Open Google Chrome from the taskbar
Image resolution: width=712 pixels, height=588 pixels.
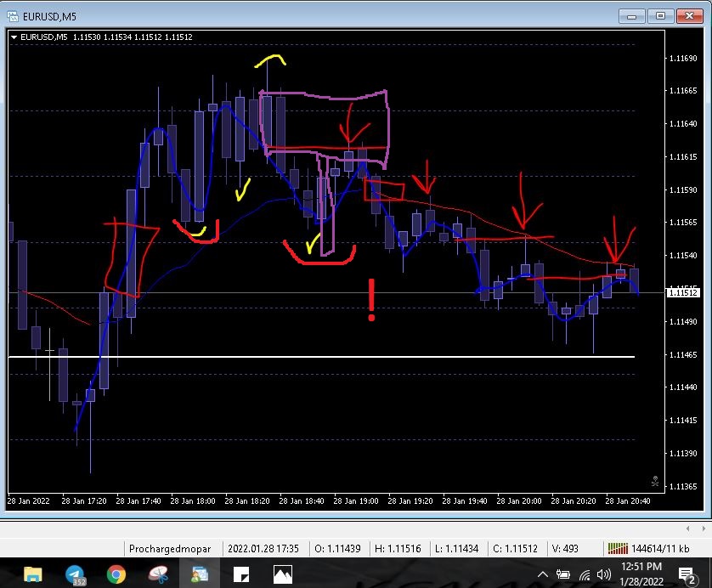click(116, 574)
